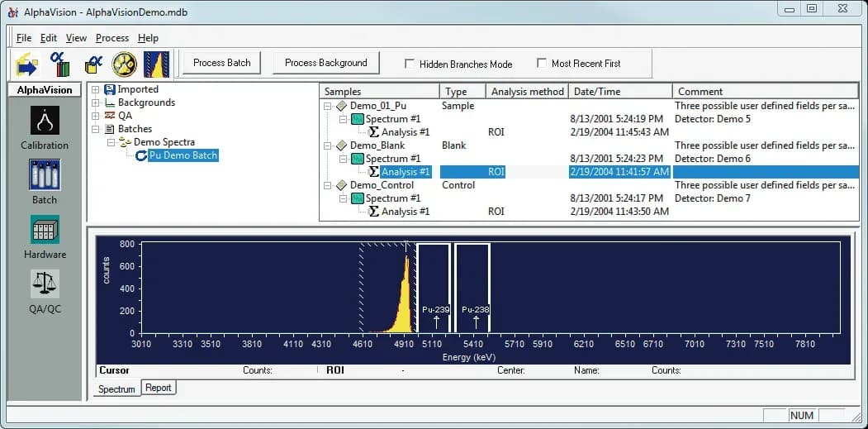Click the Batches document icon in tree
Screen dimensions: 868x429
[110, 129]
